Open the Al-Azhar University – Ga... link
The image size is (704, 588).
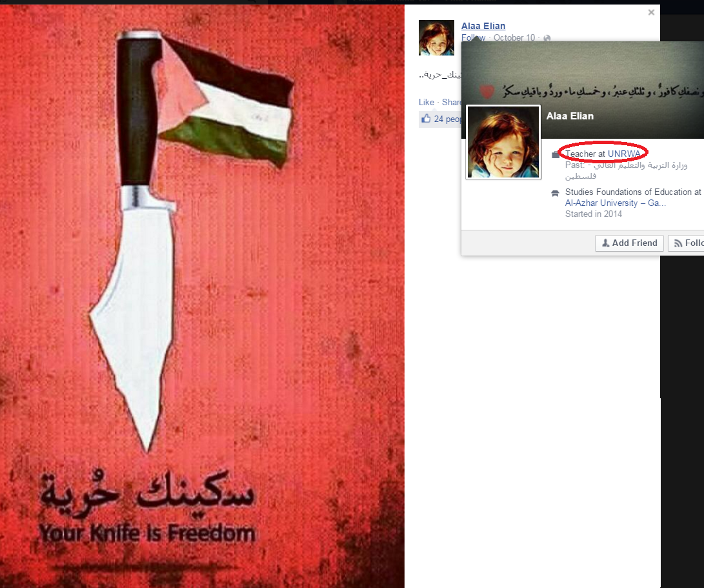(x=615, y=203)
